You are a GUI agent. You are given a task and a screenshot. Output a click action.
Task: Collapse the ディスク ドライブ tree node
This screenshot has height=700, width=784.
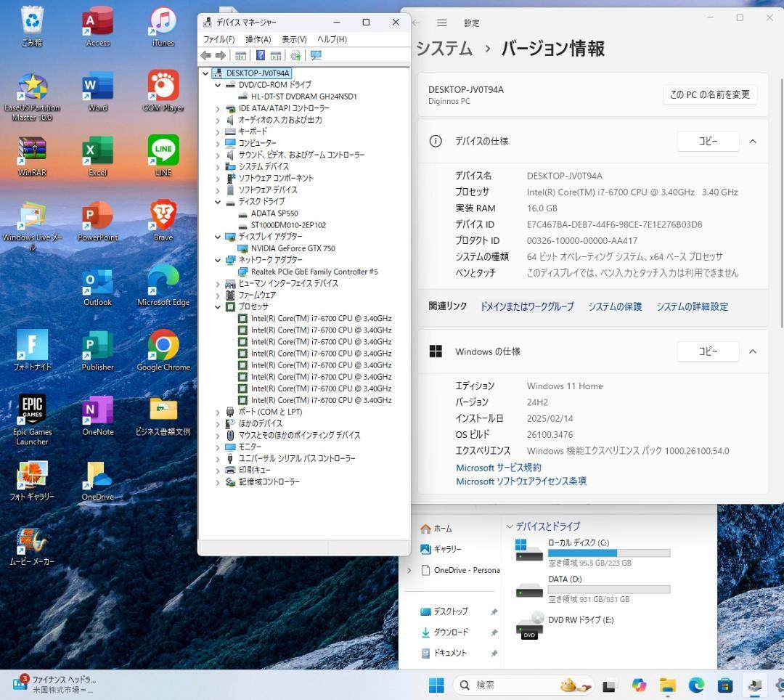[x=218, y=202]
